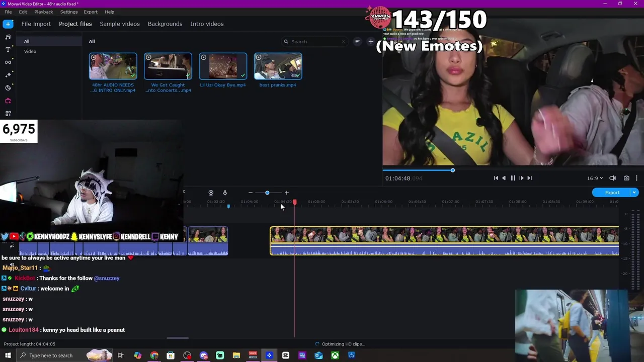
Task: Select the We Got Caught Concerts mp4 thumbnail
Action: (168, 66)
